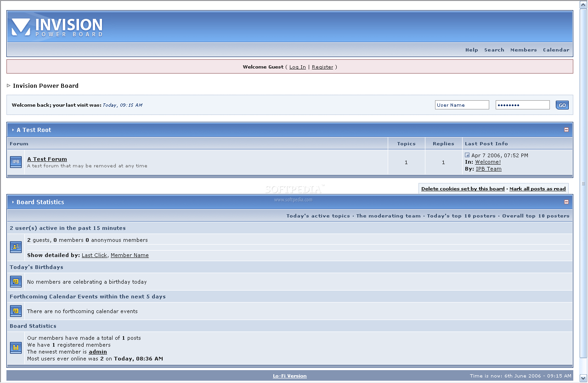The width and height of the screenshot is (588, 383).
Task: Click the Last Post Info column header
Action: click(x=517, y=143)
